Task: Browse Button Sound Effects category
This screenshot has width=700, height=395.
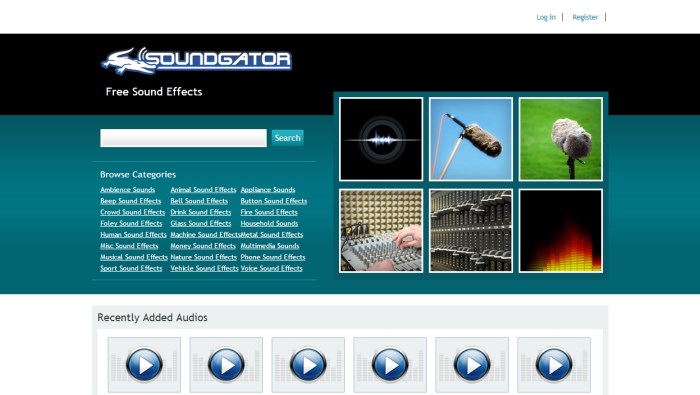Action: (274, 201)
